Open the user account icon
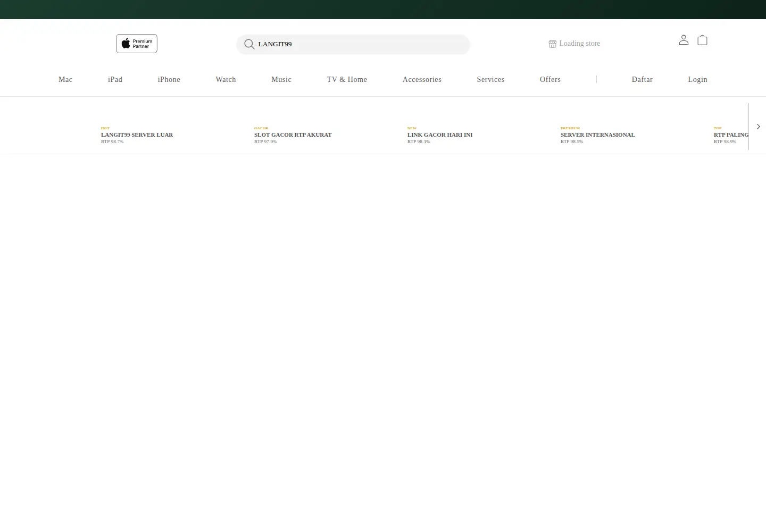 684,40
